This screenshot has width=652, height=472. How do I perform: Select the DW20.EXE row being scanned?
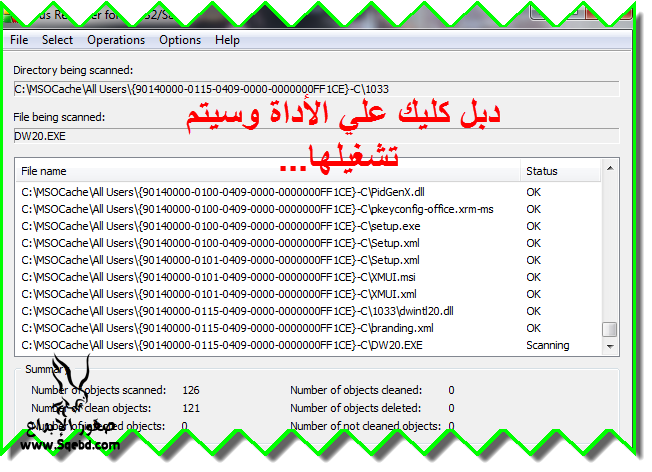click(x=222, y=345)
